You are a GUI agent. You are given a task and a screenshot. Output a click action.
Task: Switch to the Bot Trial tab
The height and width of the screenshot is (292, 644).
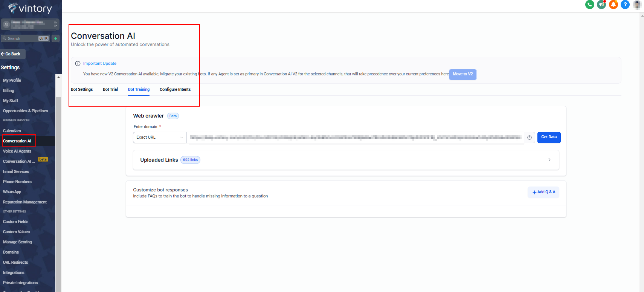pos(110,89)
